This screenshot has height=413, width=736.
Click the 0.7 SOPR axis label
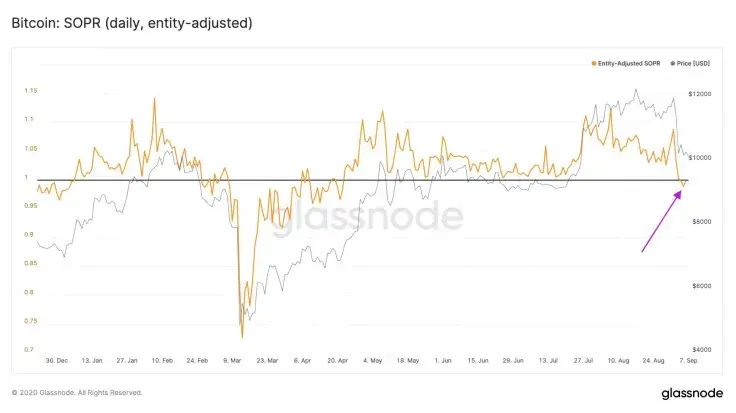pos(29,349)
